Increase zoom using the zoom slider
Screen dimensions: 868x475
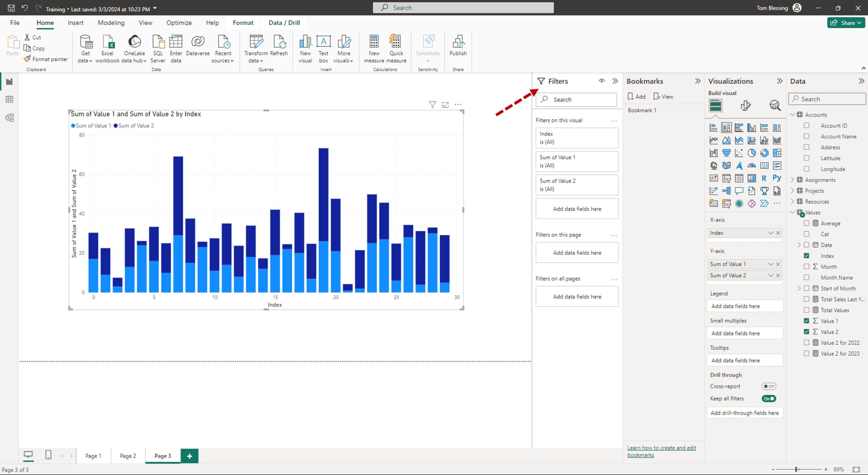[x=826, y=470]
